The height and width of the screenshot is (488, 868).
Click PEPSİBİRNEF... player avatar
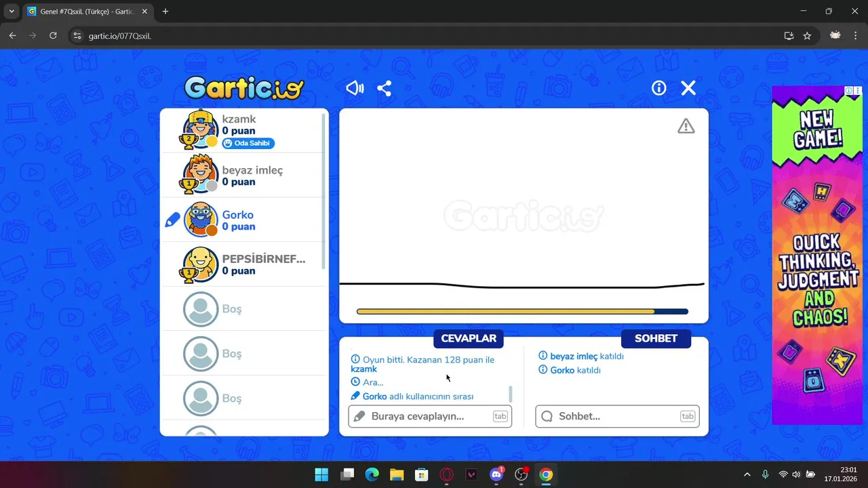pyautogui.click(x=201, y=264)
